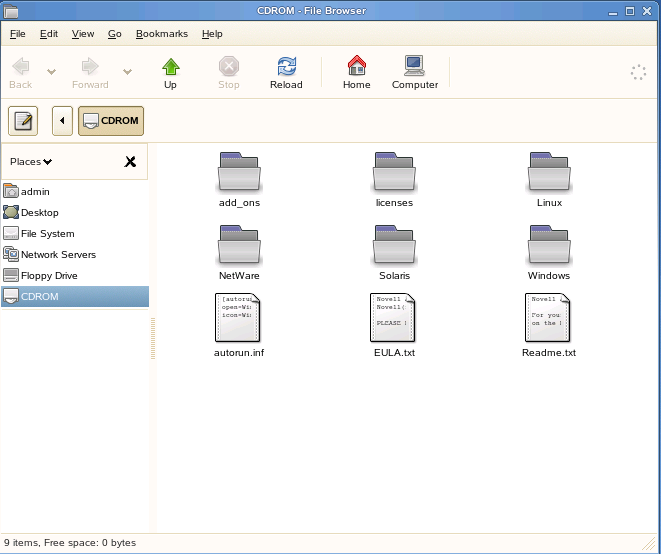Select the Windows folder icon
This screenshot has height=554, width=661.
click(549, 245)
